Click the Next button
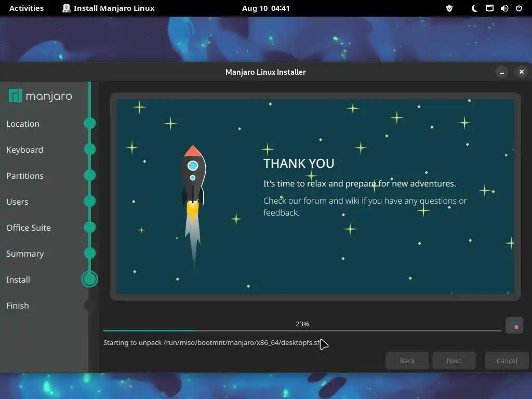This screenshot has height=399, width=532. pyautogui.click(x=454, y=361)
